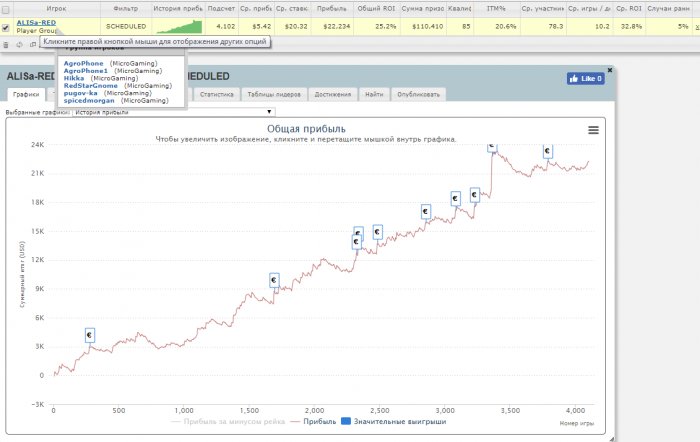Close the ALISa-RED details panel
The image size is (700, 442).
(610, 70)
